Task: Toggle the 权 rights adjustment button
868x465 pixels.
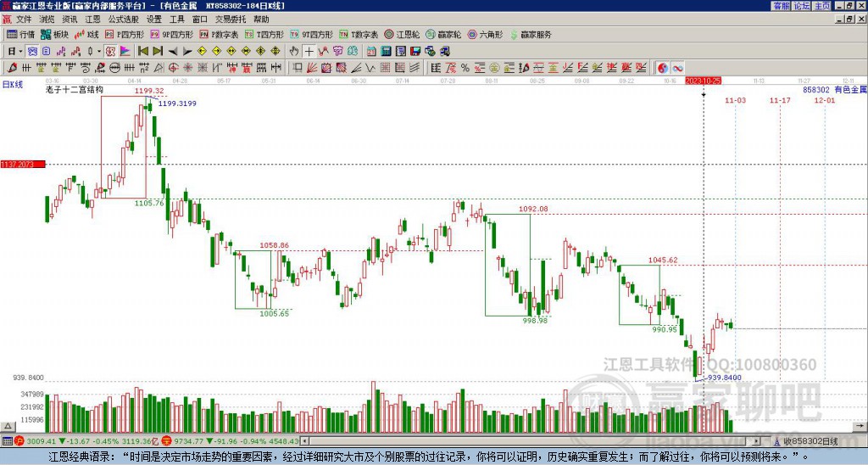Action: [x=110, y=52]
